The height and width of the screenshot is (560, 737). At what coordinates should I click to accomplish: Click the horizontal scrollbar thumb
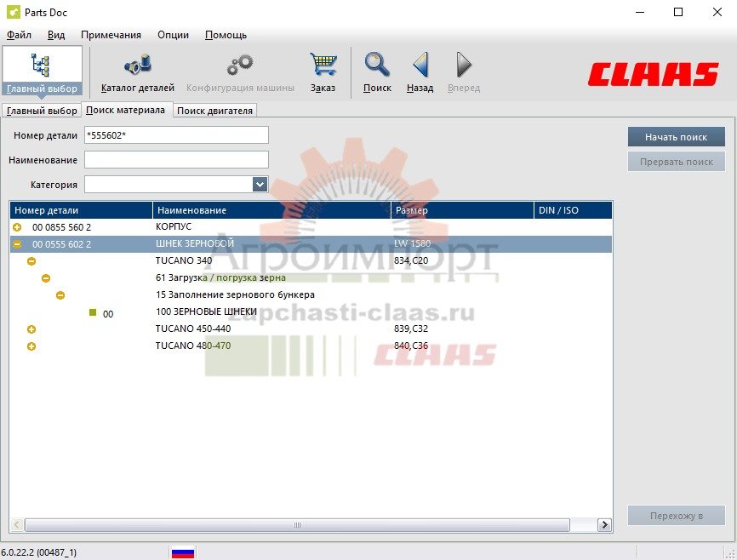pyautogui.click(x=297, y=525)
